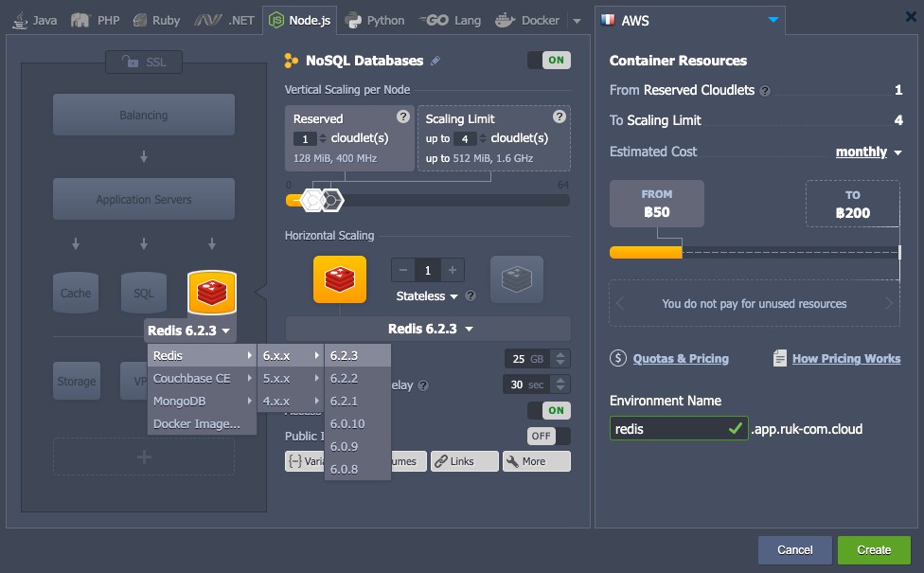Open help for Reserved cloudlets
The height and width of the screenshot is (573, 924).
pos(403,116)
